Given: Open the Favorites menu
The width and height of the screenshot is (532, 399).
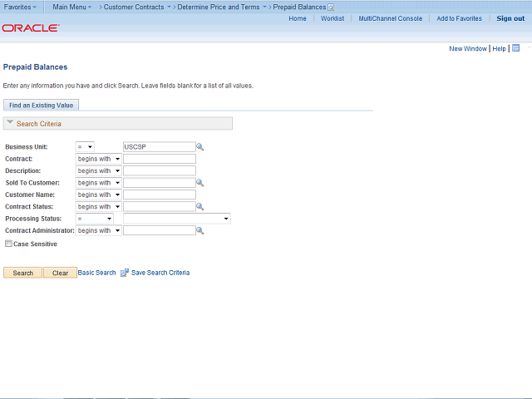Looking at the screenshot, I should pyautogui.click(x=20, y=7).
